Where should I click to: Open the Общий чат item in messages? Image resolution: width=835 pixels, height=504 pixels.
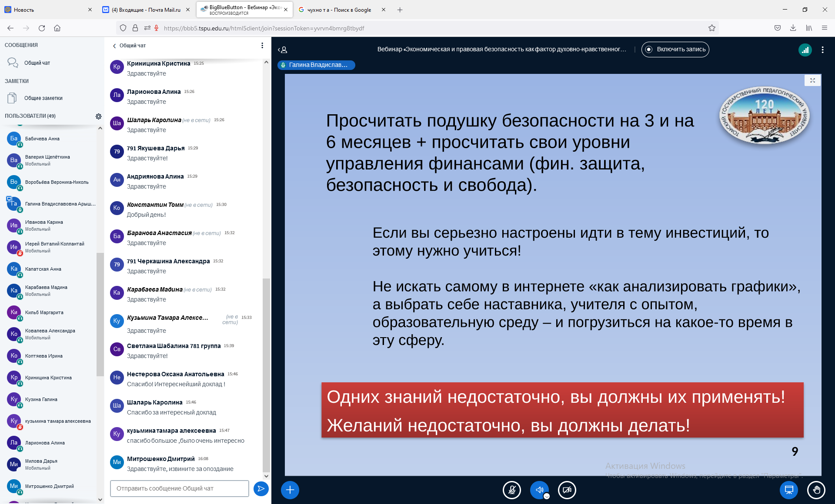(52, 63)
